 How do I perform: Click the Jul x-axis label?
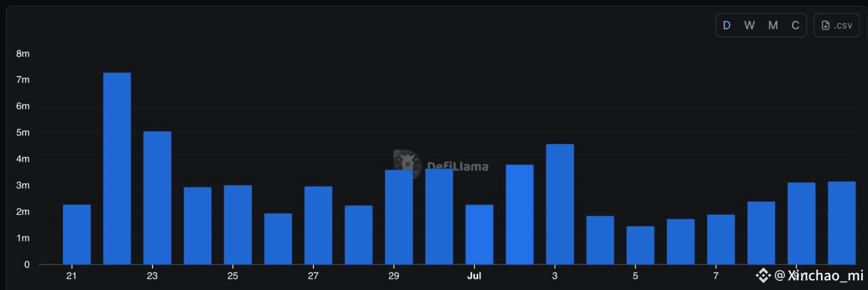click(x=474, y=276)
